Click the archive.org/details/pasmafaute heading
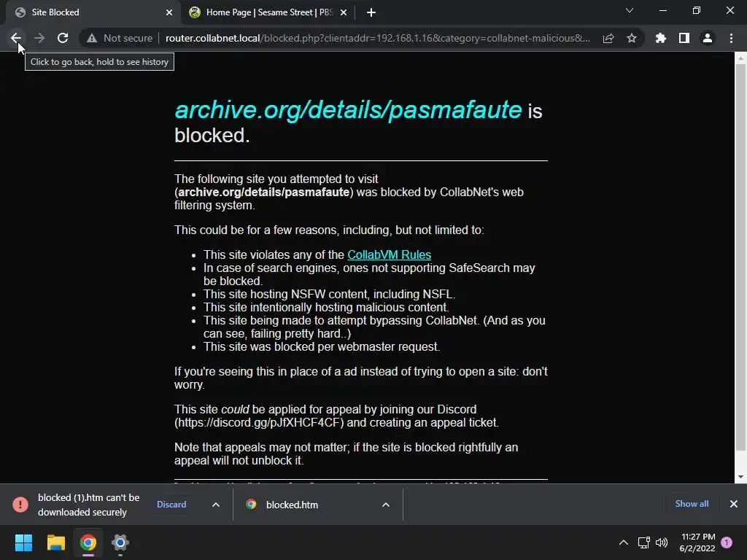Screen dimensions: 747x560 tap(348, 109)
